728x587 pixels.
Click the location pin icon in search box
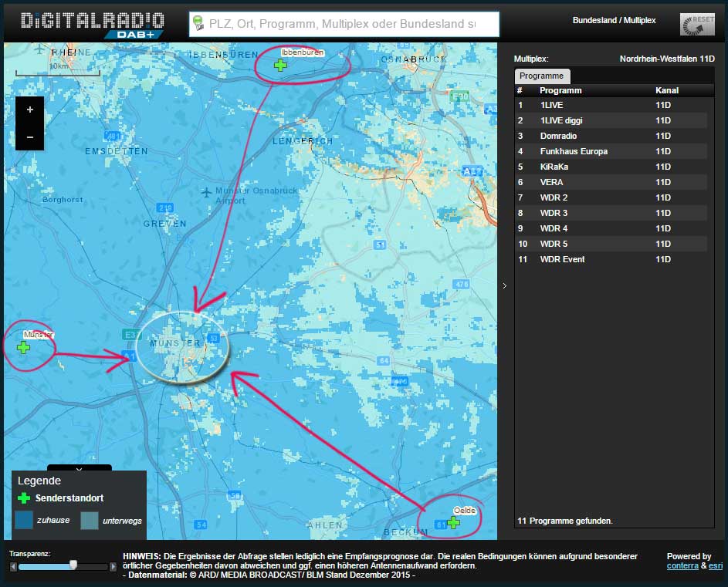[x=198, y=24]
